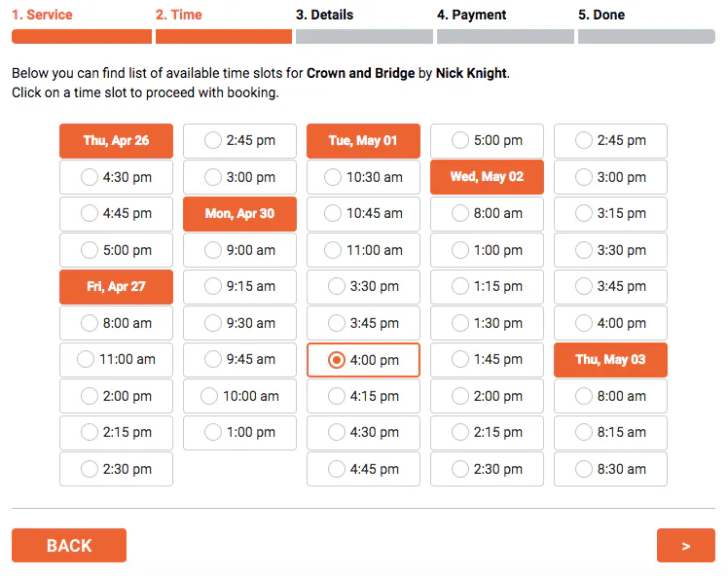Go to the 1. Service step
The width and height of the screenshot is (728, 576).
pos(42,15)
